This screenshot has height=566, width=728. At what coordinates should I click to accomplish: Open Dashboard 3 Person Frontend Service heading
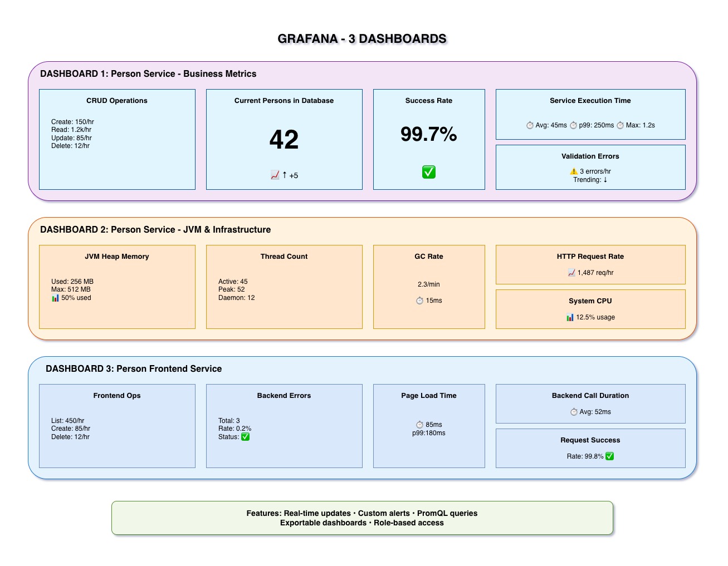pyautogui.click(x=134, y=369)
